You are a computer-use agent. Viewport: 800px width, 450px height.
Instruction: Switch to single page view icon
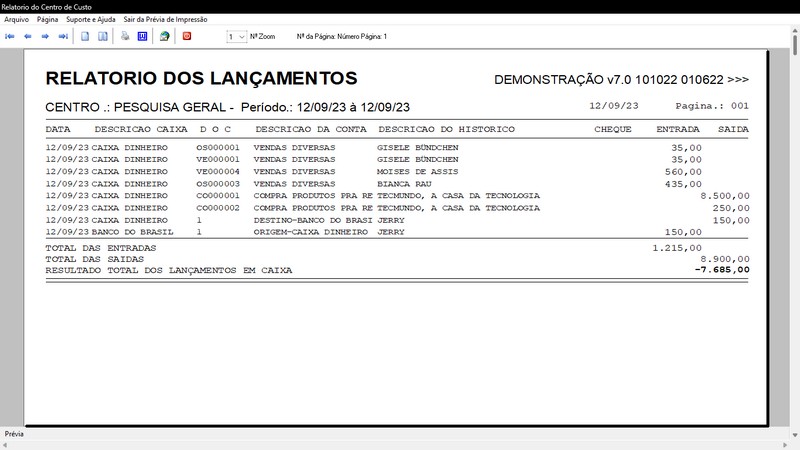[x=85, y=36]
